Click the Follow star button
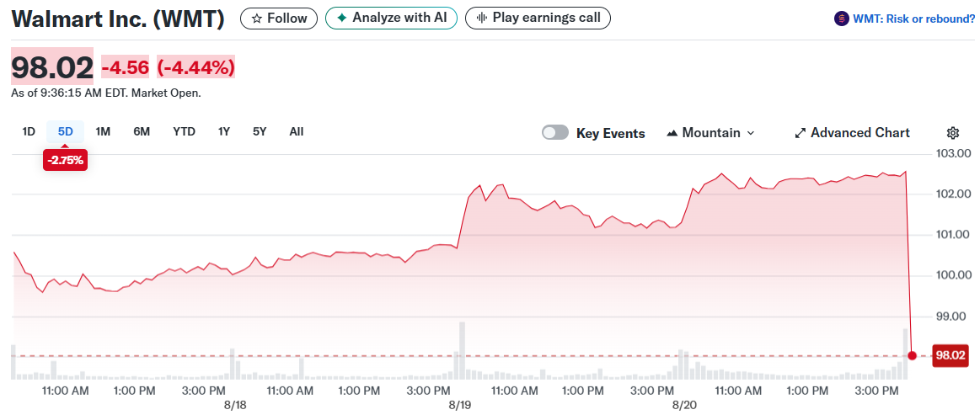The width and height of the screenshot is (980, 415). [x=279, y=18]
